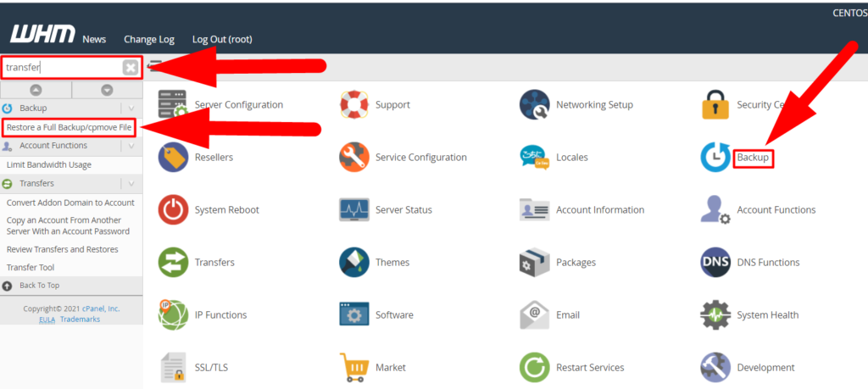Open the Account Functions user icon
The image size is (868, 389).
coord(715,209)
